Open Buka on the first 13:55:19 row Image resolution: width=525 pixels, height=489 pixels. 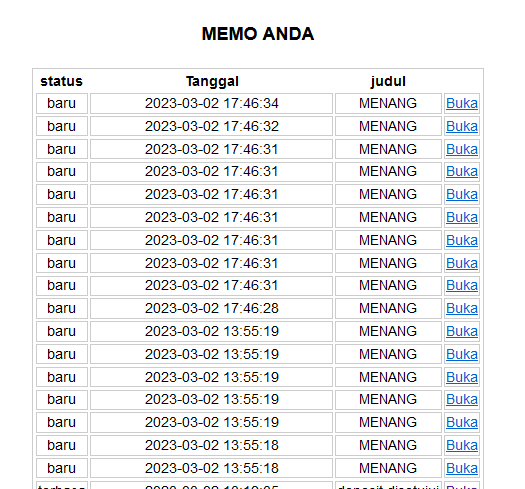[x=462, y=332]
